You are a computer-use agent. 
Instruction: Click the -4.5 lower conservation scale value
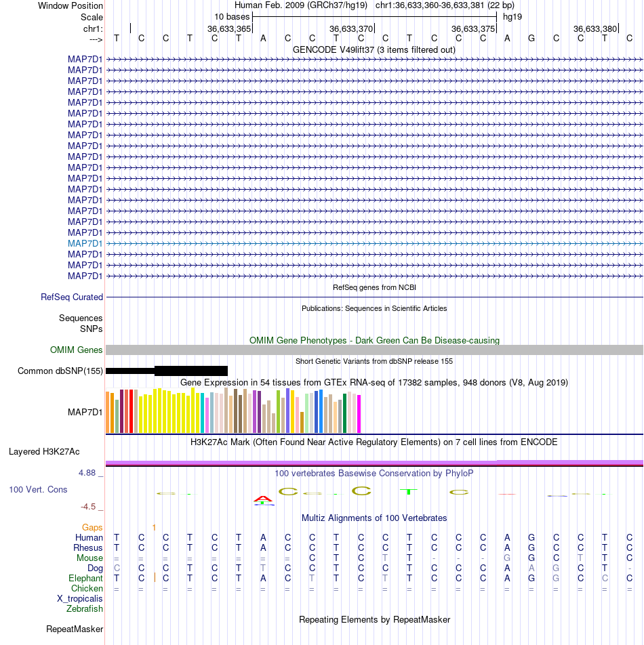(88, 507)
